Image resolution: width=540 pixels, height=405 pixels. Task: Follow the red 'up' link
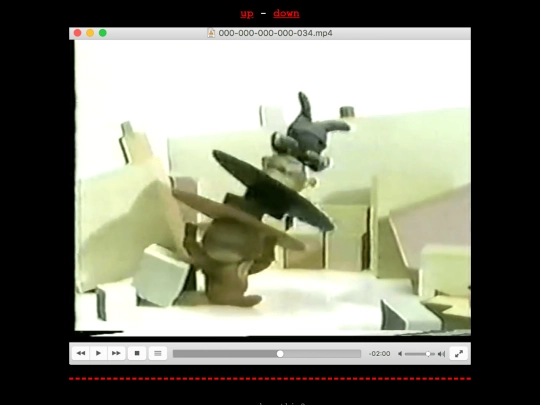[x=247, y=13]
